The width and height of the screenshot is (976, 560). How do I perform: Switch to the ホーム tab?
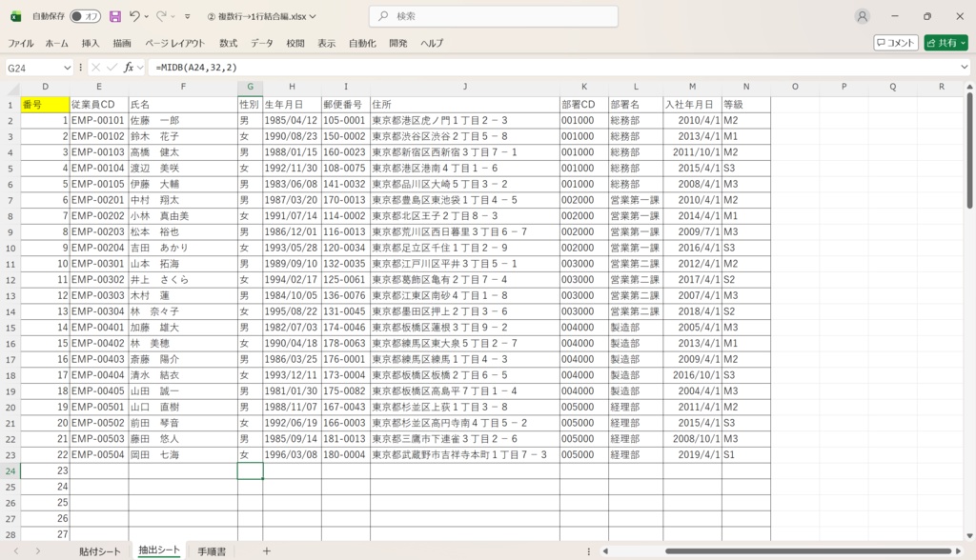(56, 43)
